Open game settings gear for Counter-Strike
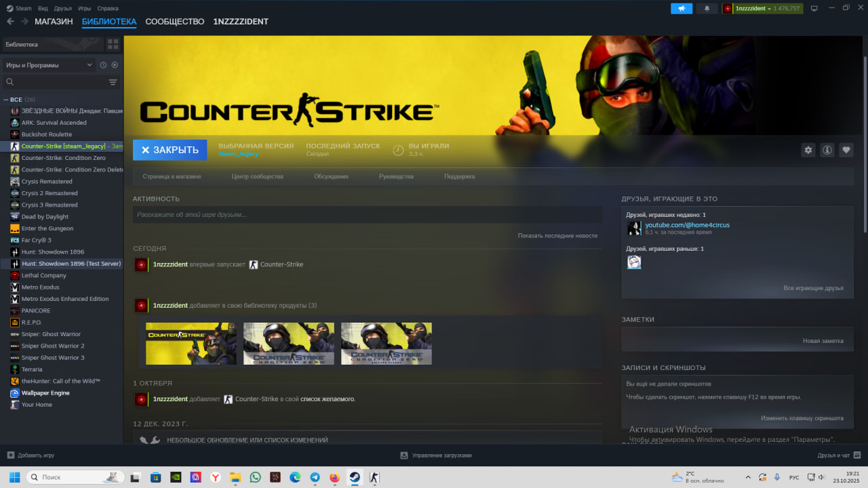Viewport: 868px width, 488px height. [x=808, y=150]
